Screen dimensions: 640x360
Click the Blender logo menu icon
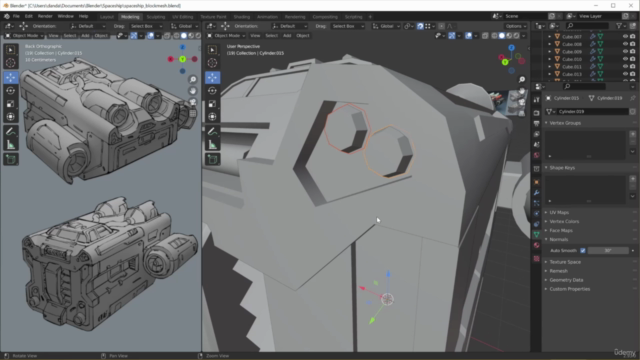[x=7, y=16]
